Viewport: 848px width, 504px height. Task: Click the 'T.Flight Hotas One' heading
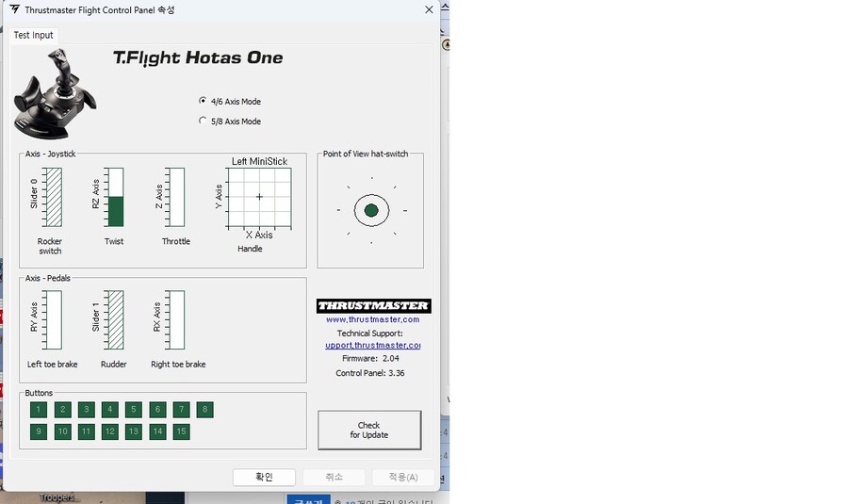tap(198, 57)
